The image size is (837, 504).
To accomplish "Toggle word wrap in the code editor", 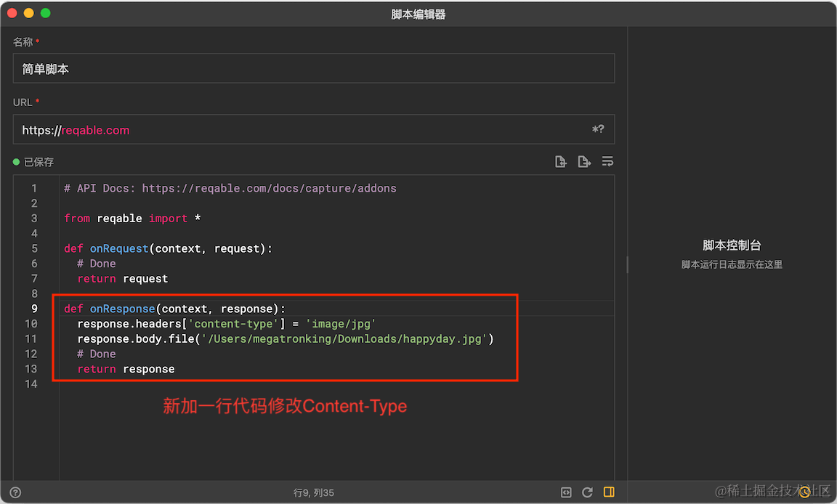I will [x=607, y=162].
